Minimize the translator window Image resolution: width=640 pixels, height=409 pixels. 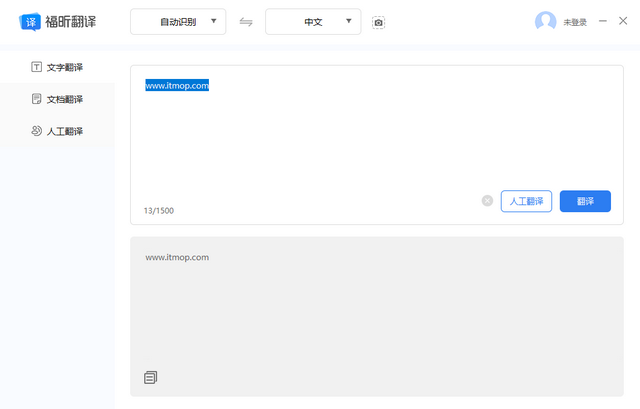click(603, 21)
